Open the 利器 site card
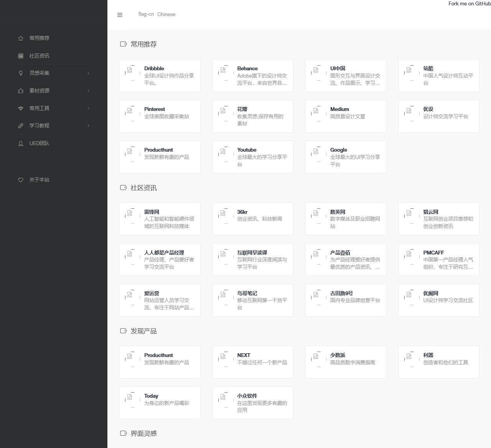Viewport: 491px width, 448px height. (x=439, y=362)
